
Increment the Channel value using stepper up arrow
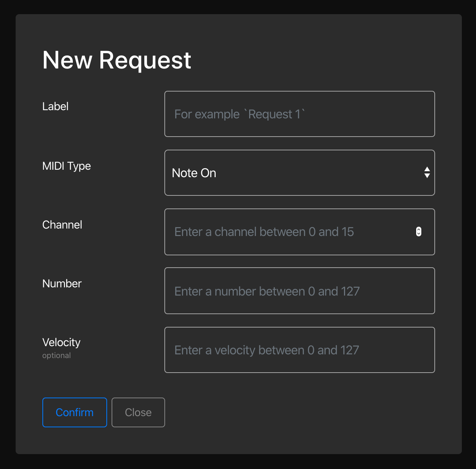click(419, 229)
